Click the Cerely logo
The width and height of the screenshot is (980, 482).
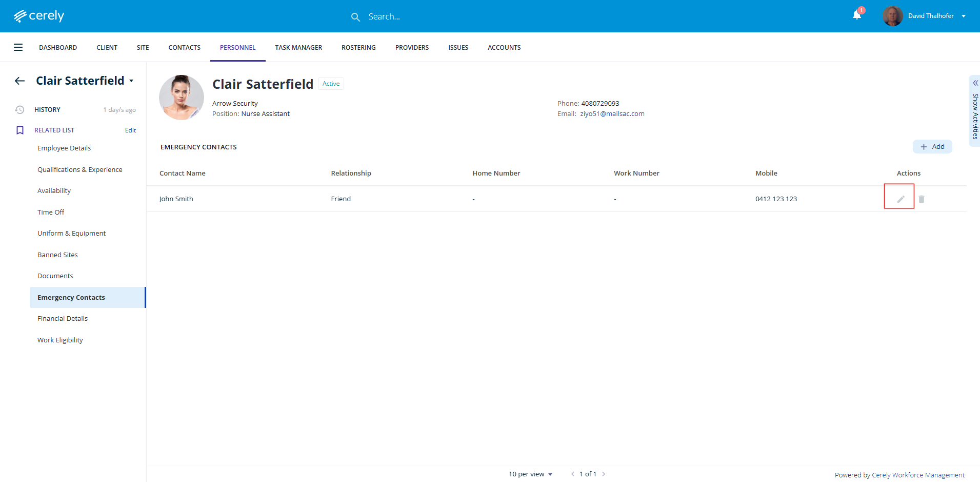click(39, 16)
